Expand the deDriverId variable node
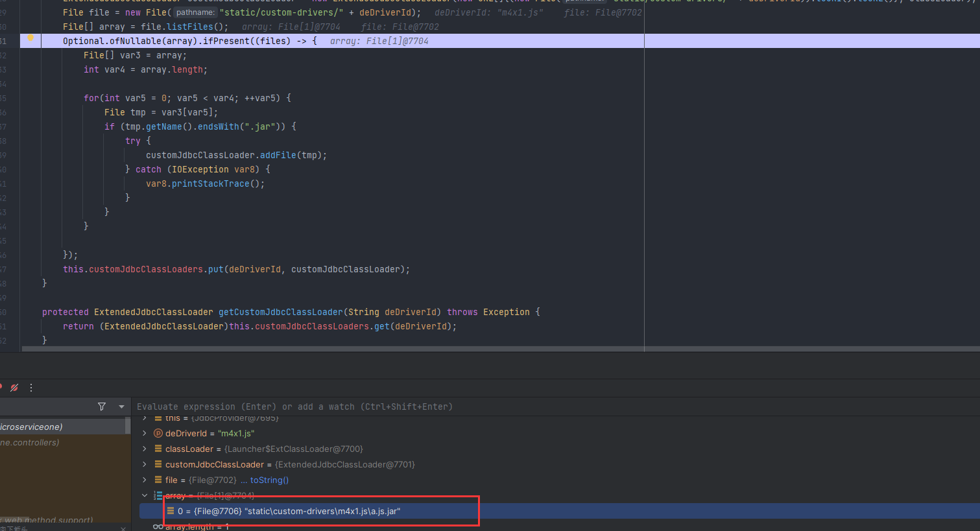Viewport: 980px width, 531px height. pyautogui.click(x=145, y=433)
